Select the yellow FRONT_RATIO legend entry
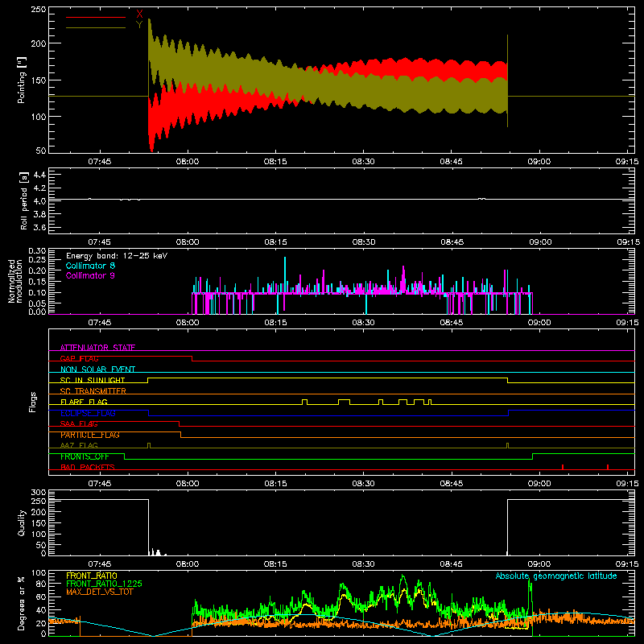Image resolution: width=644 pixels, height=644 pixels. (x=92, y=576)
